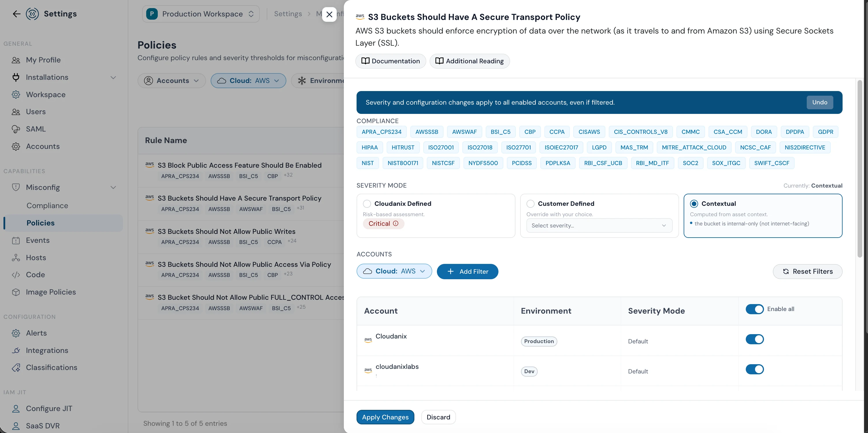Click the GDPR compliance tag
Image resolution: width=868 pixels, height=433 pixels.
[x=825, y=132]
